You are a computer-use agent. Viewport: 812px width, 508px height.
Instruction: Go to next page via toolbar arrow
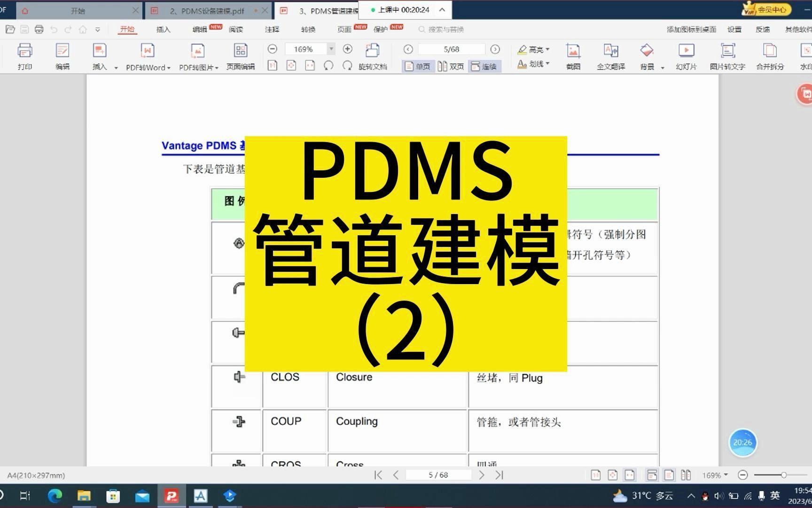[x=495, y=49]
